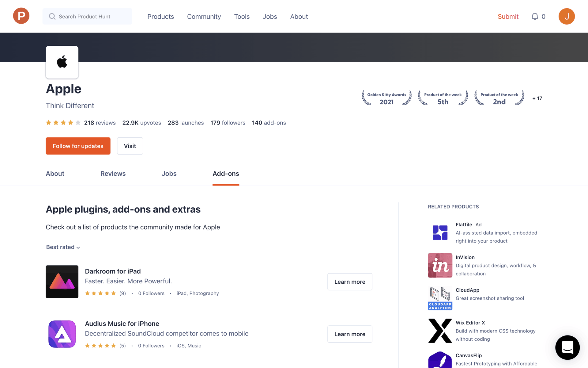Viewport: 588px width, 368px height.
Task: Click the Darkroom for iPad icon
Action: point(62,282)
